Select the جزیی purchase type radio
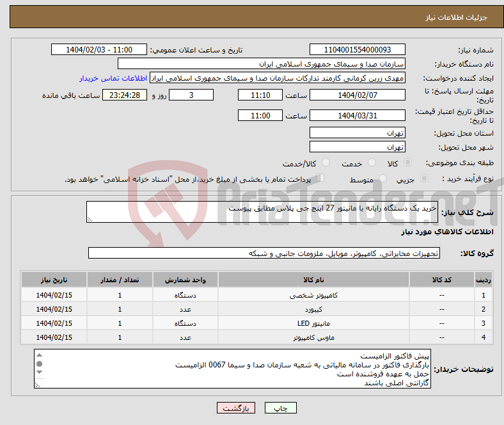This screenshot has height=425, width=504. 424,179
